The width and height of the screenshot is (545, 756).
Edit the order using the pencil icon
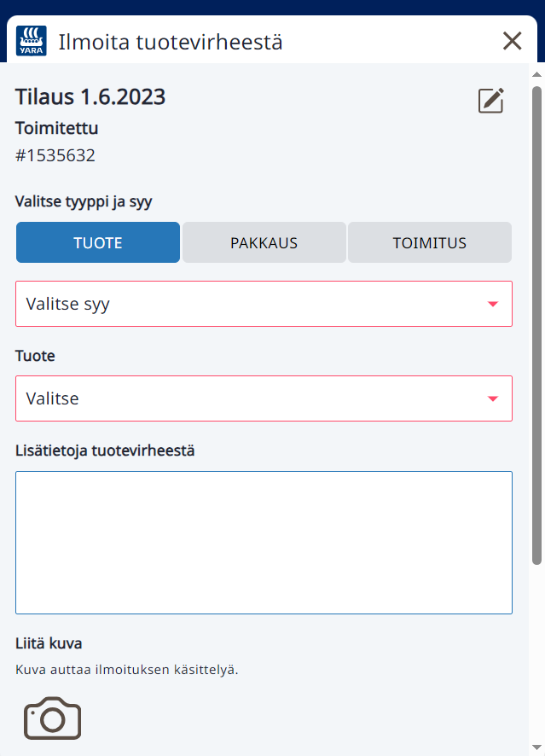pyautogui.click(x=490, y=100)
